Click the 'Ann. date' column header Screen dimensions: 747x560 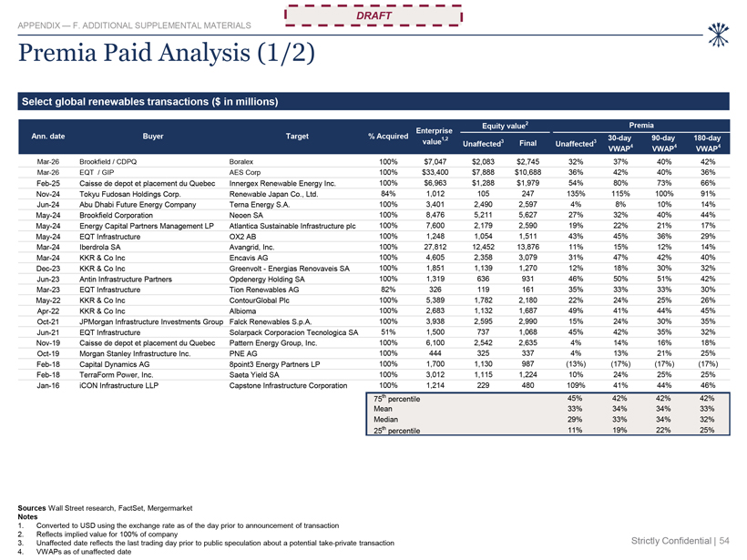pyautogui.click(x=48, y=137)
